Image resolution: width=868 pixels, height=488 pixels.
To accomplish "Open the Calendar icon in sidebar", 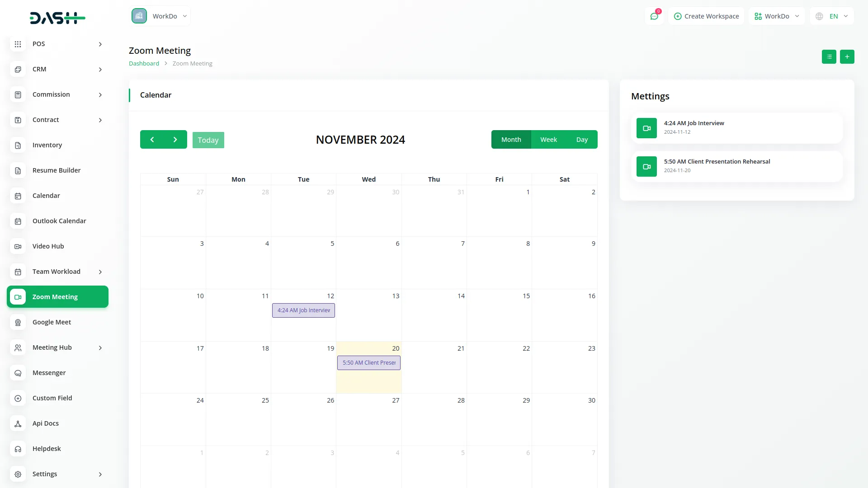I will click(x=18, y=196).
